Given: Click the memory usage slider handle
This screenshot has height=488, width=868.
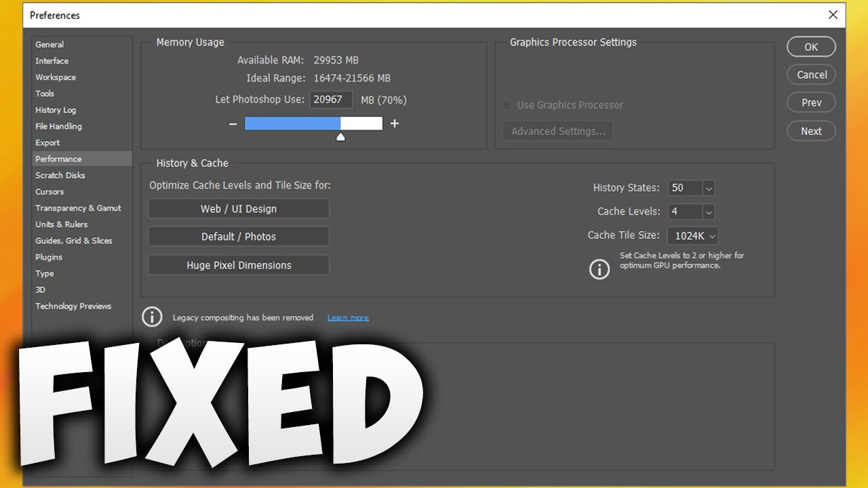Looking at the screenshot, I should 340,137.
